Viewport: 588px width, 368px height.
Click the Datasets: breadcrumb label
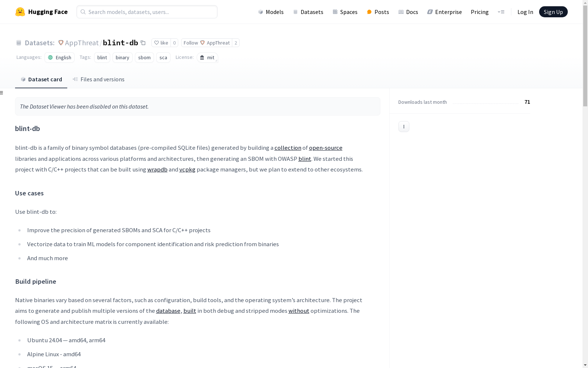[40, 43]
